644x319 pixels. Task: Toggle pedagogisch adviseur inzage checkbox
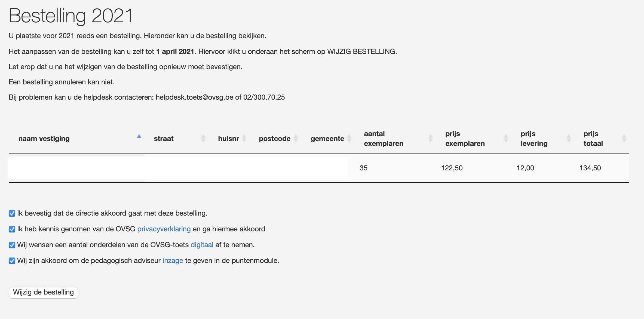point(12,261)
